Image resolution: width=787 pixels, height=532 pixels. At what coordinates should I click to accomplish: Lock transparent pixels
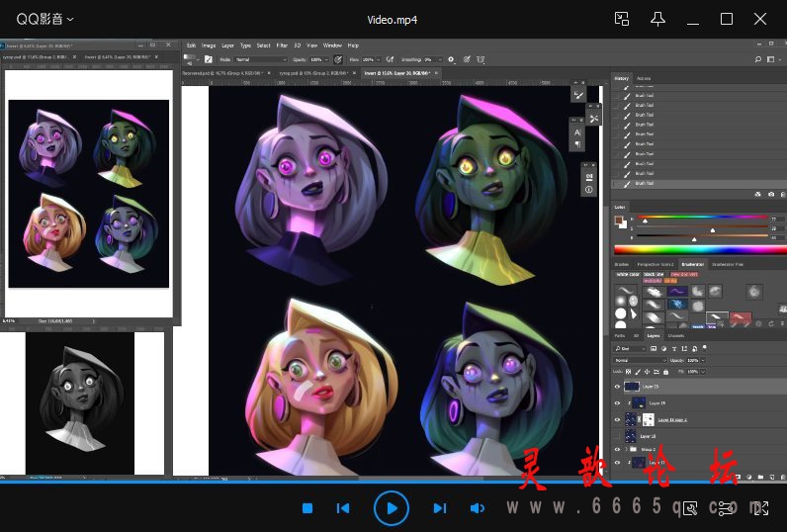[x=628, y=372]
